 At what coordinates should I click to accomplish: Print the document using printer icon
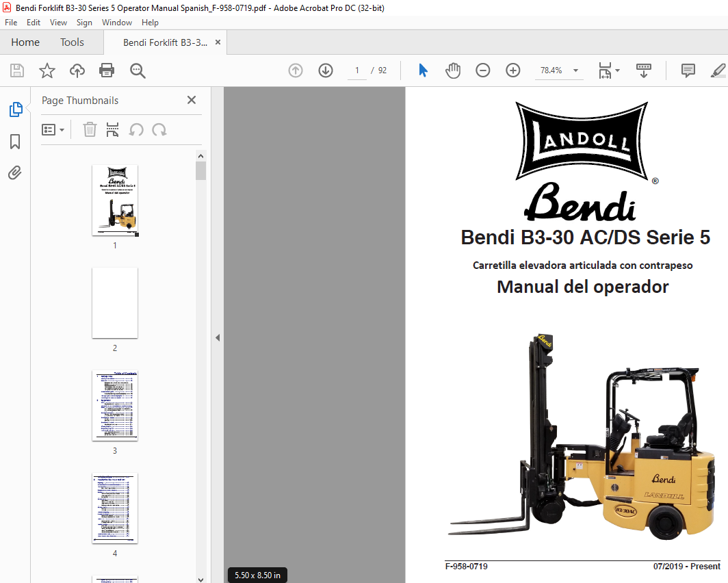point(107,70)
